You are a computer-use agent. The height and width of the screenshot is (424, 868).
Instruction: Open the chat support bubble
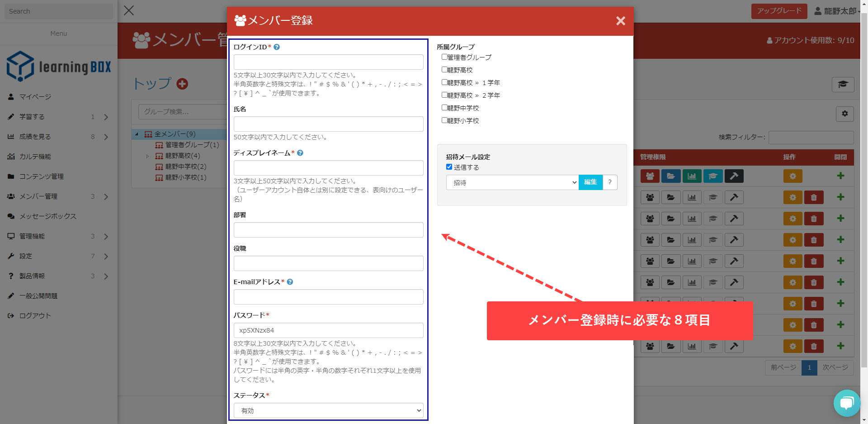click(846, 403)
